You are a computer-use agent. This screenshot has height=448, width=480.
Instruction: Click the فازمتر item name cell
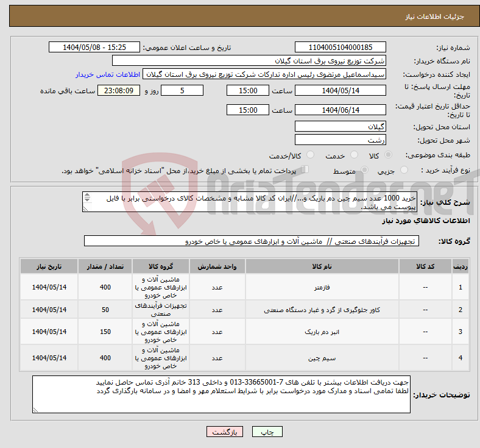click(322, 288)
